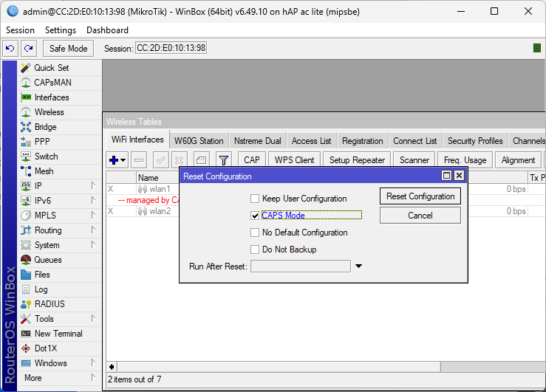The height and width of the screenshot is (392, 546).
Task: Expand the IPv6 submenu
Action: tap(93, 201)
